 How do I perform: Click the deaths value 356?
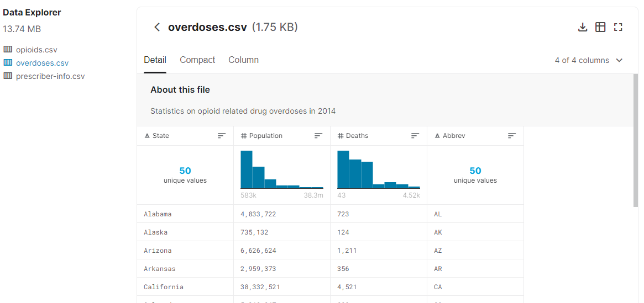(343, 269)
